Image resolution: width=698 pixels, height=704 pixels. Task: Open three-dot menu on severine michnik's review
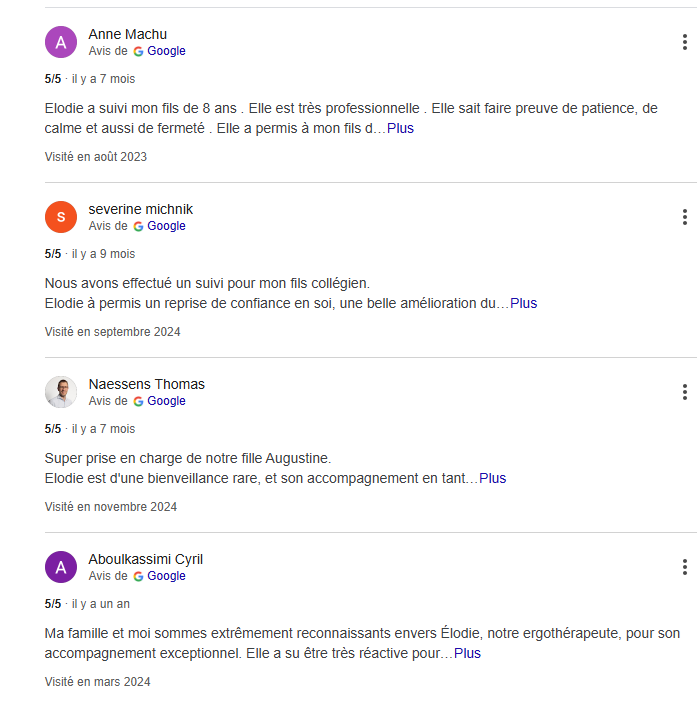(684, 217)
